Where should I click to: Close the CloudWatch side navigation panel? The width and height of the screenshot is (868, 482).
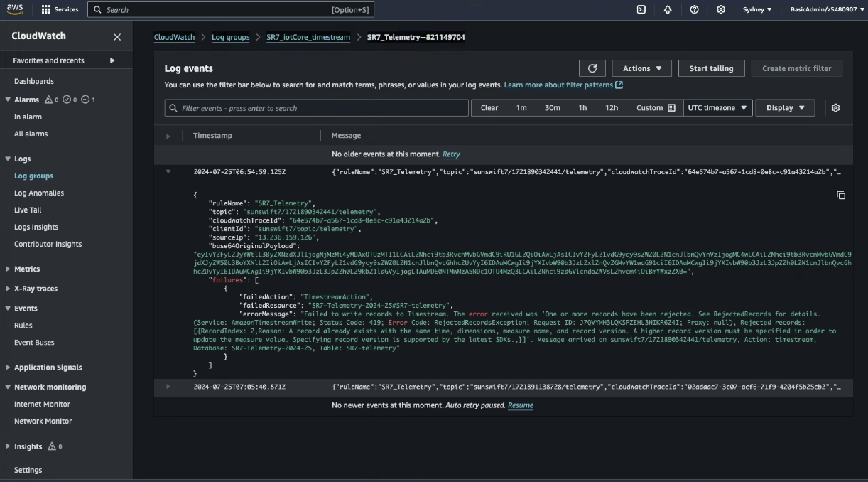pos(117,37)
